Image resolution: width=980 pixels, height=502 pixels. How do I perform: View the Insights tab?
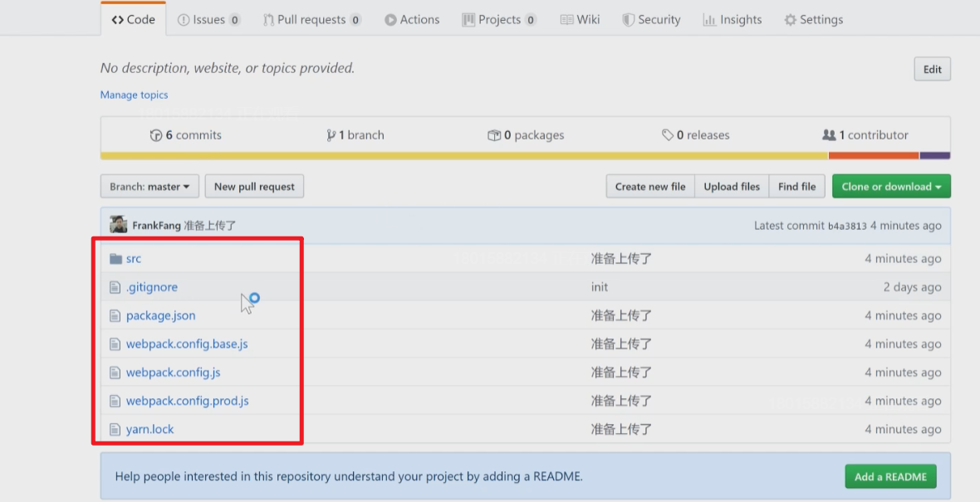732,19
